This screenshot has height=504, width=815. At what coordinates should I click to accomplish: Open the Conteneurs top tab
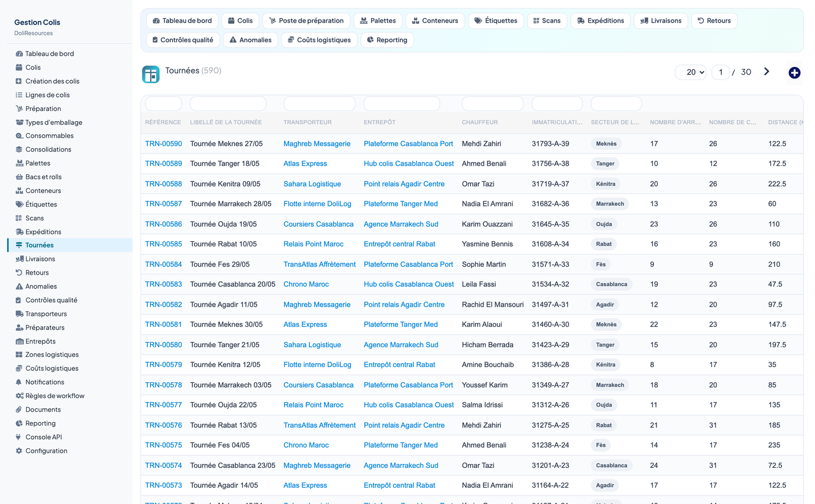pos(435,21)
